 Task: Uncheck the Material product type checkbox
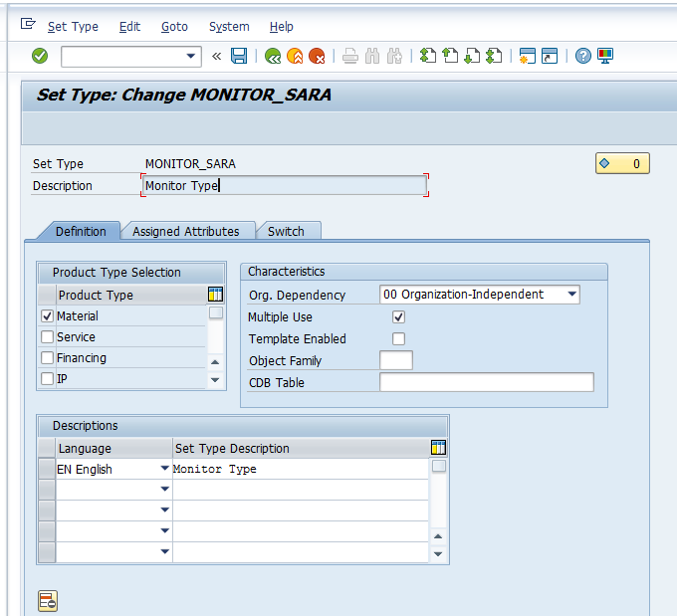click(47, 315)
